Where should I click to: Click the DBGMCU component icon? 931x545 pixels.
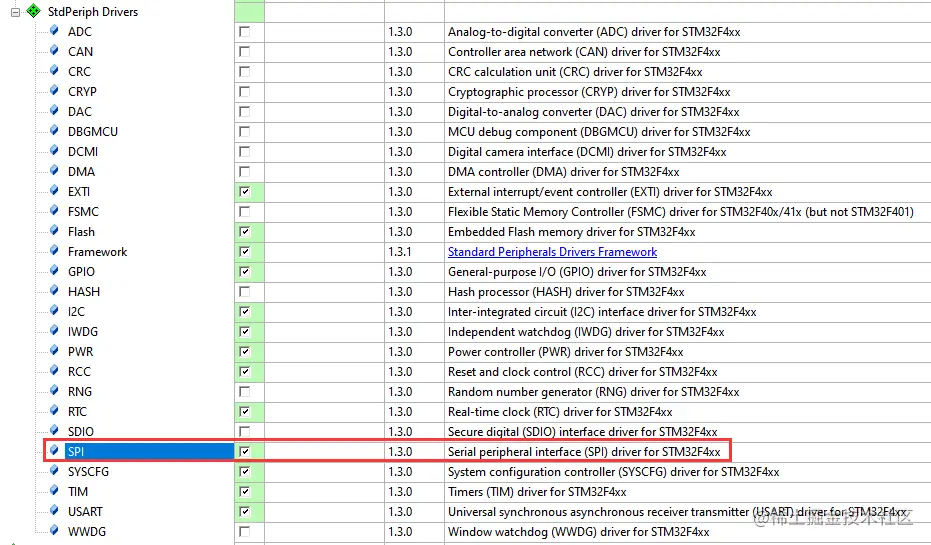tap(54, 131)
